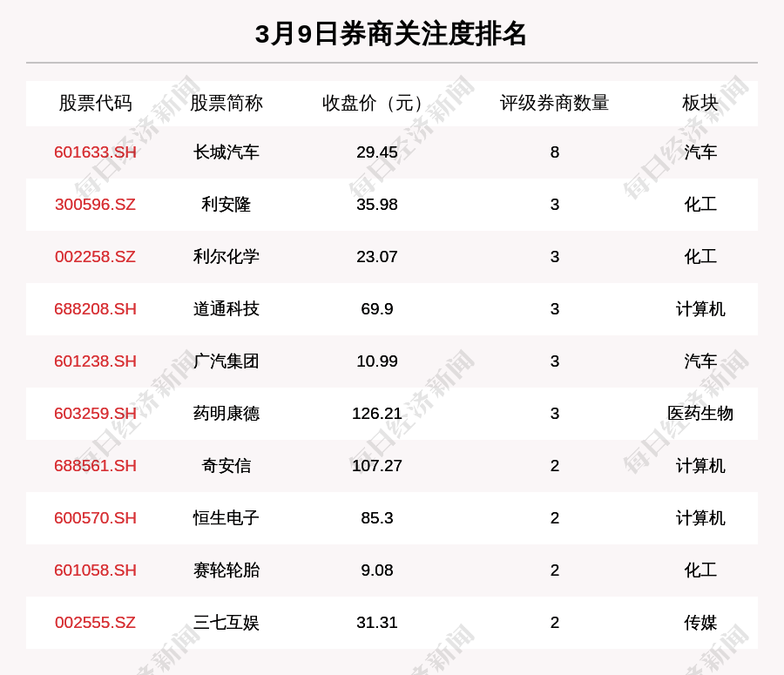Viewport: 784px width, 675px height.
Task: Click sector 化工 in 利安隆 row
Action: pos(700,205)
